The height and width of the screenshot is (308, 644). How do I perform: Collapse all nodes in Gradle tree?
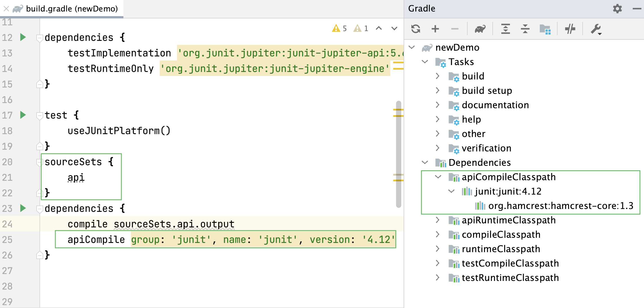coord(525,29)
